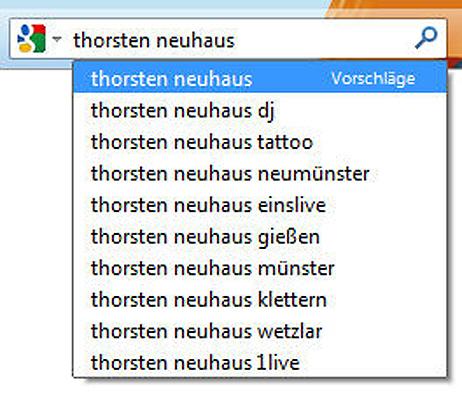This screenshot has width=462, height=396.
Task: Click the word 'tattoo' in the suggestions
Action: (285, 142)
